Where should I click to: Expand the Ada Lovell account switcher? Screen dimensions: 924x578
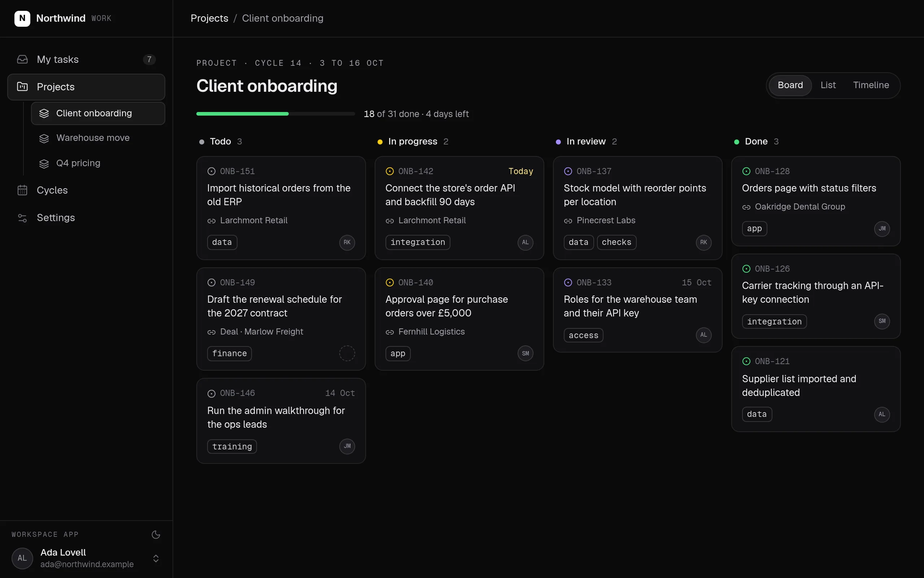(156, 558)
